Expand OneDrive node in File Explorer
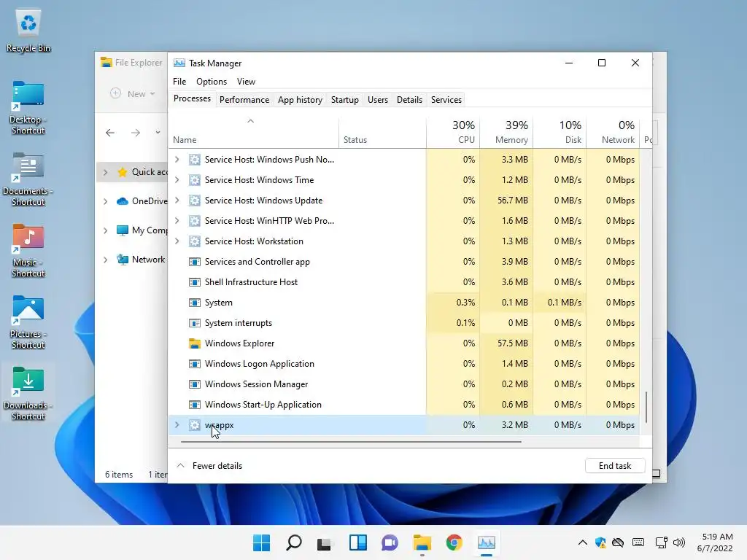The image size is (747, 560). [x=105, y=201]
